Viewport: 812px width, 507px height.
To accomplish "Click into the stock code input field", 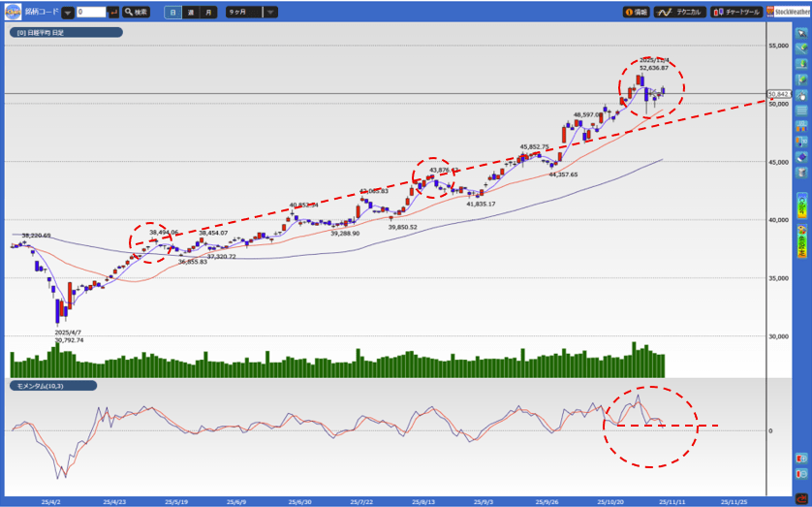I will (x=90, y=12).
